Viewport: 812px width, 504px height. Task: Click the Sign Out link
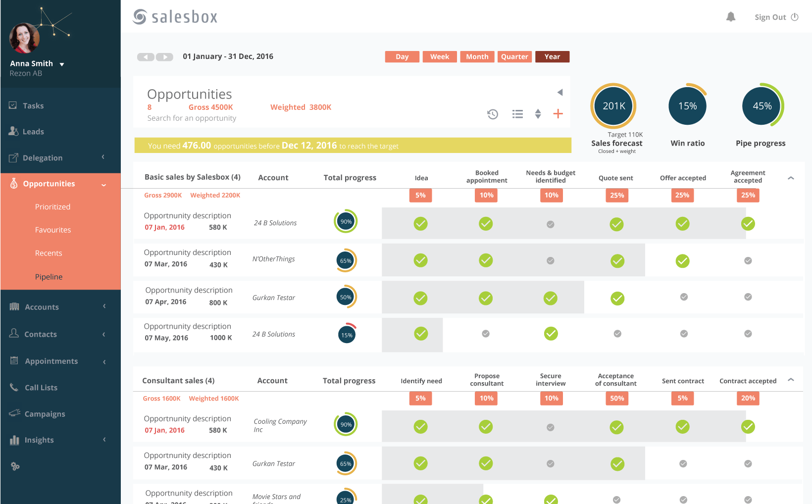[x=769, y=16]
